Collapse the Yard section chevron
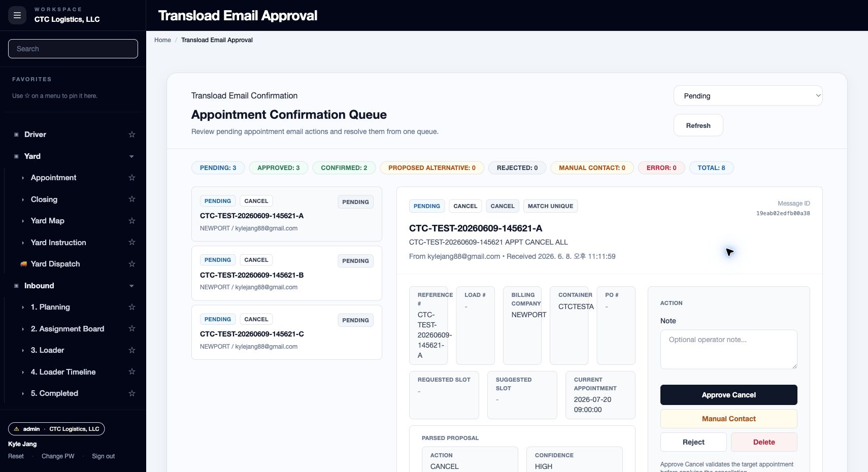The height and width of the screenshot is (472, 868). 132,156
